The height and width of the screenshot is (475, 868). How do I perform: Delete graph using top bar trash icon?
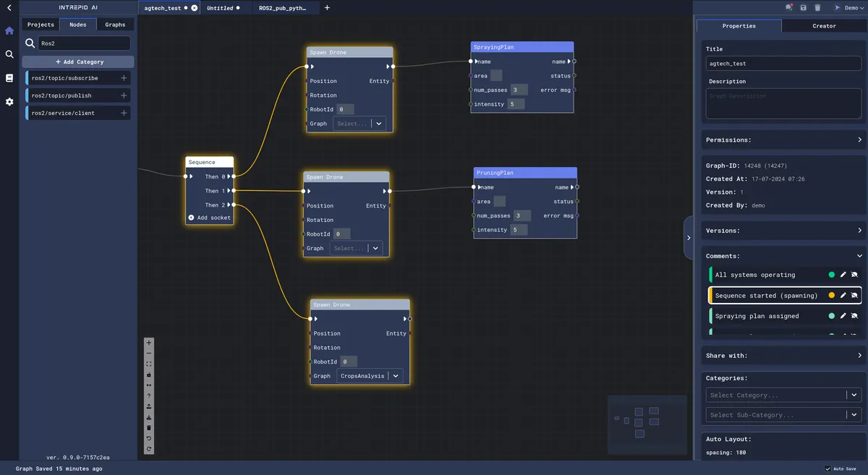point(817,7)
